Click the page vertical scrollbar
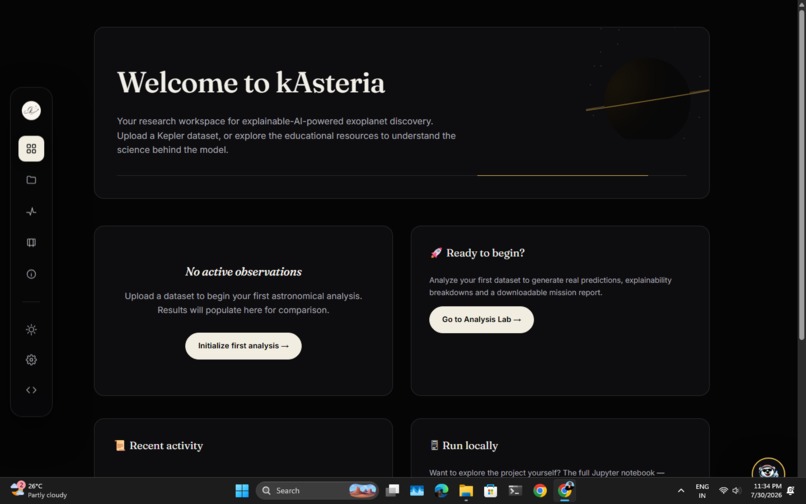 coord(801,175)
